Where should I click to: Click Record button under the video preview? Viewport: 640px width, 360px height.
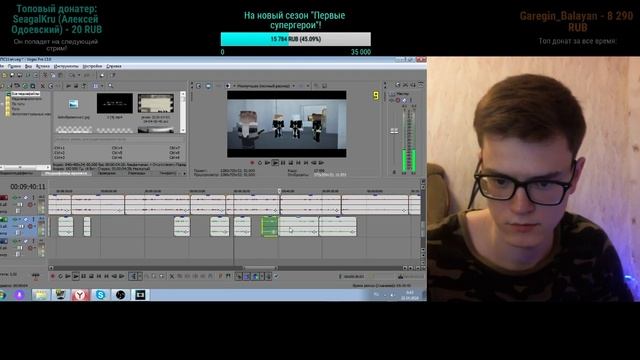252,162
